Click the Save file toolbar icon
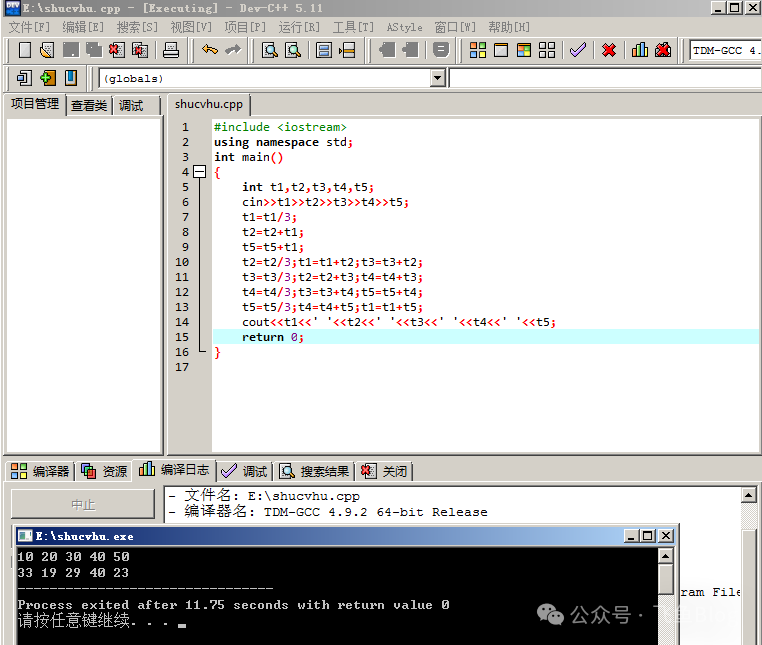762x645 pixels. (x=71, y=50)
